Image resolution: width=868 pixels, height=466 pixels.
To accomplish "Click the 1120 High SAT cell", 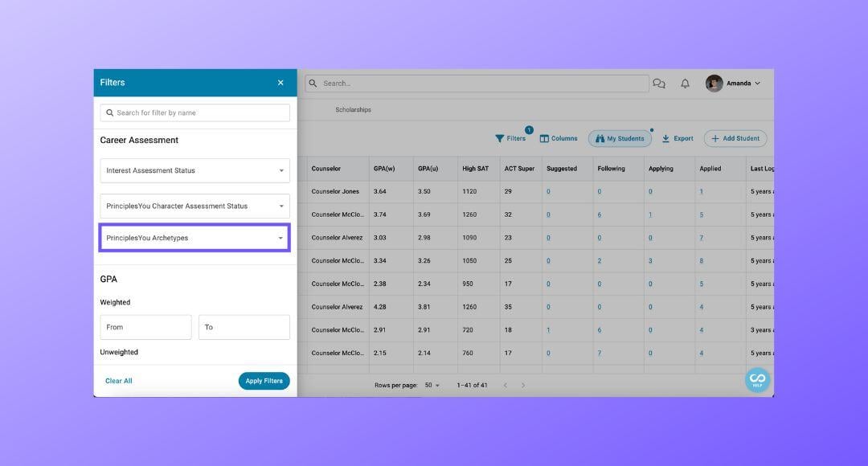I will click(x=469, y=191).
